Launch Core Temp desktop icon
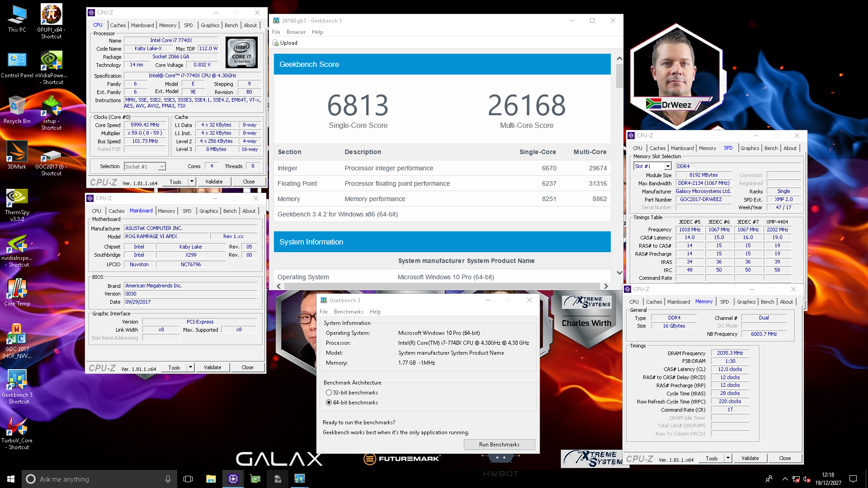Screen dimensions: 868x488 (17, 292)
